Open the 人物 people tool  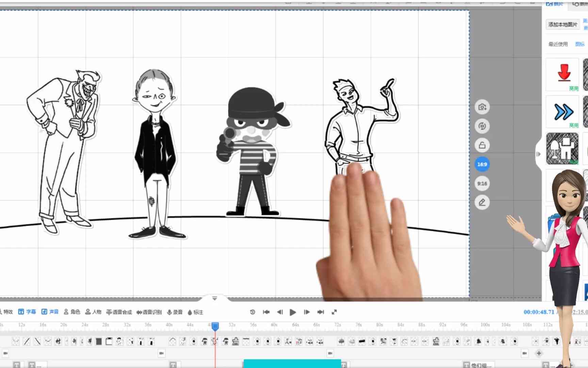click(x=93, y=312)
